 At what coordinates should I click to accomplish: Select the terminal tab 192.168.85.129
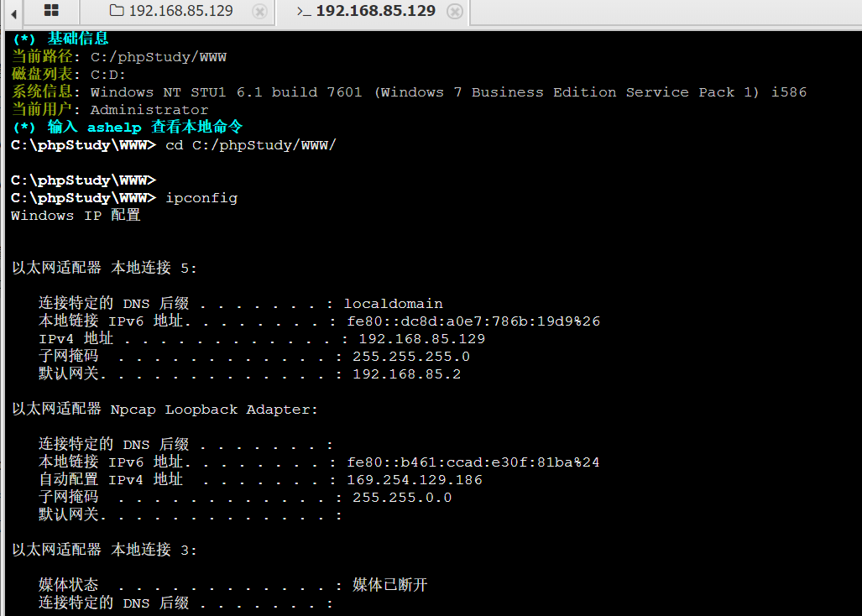tap(366, 11)
